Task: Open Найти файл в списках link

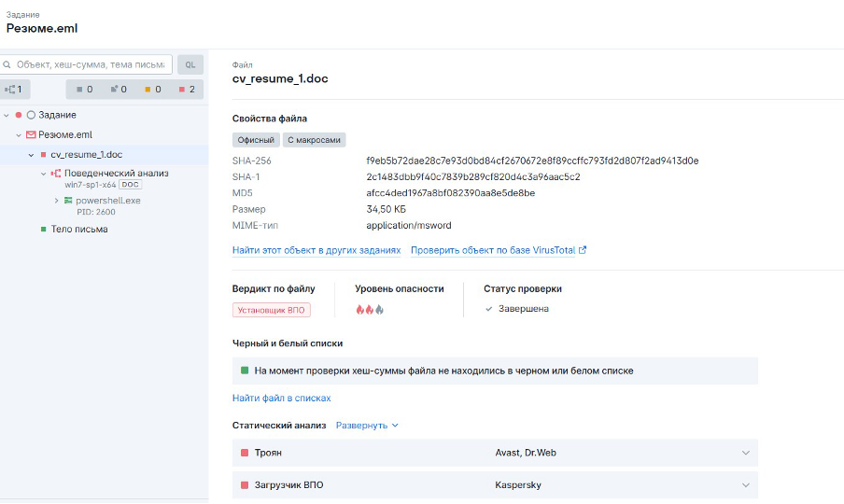Action: pos(282,398)
